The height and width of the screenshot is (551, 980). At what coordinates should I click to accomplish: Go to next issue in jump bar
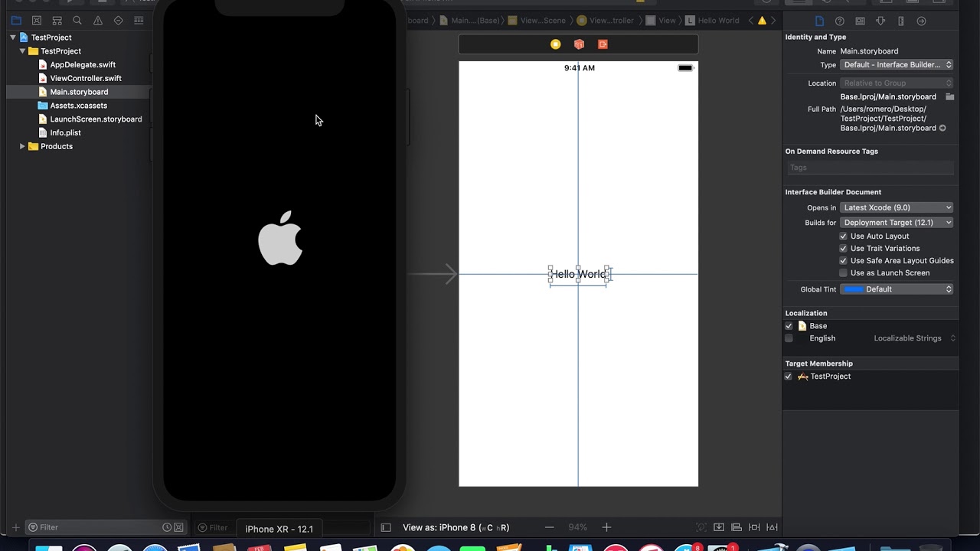click(x=773, y=21)
